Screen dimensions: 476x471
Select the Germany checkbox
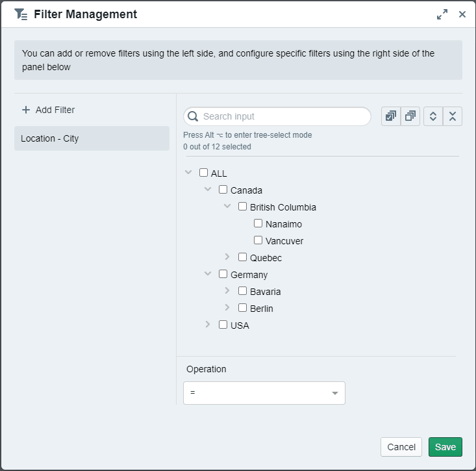pos(223,274)
